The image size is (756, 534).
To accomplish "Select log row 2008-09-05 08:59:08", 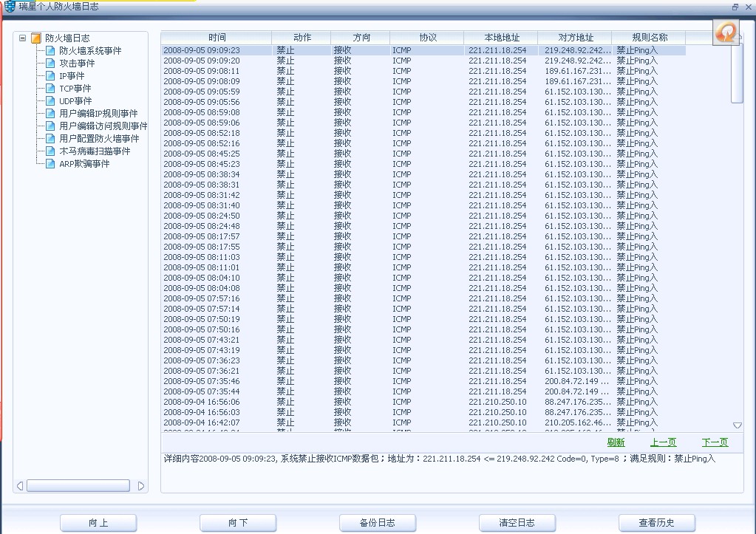I will 423,112.
